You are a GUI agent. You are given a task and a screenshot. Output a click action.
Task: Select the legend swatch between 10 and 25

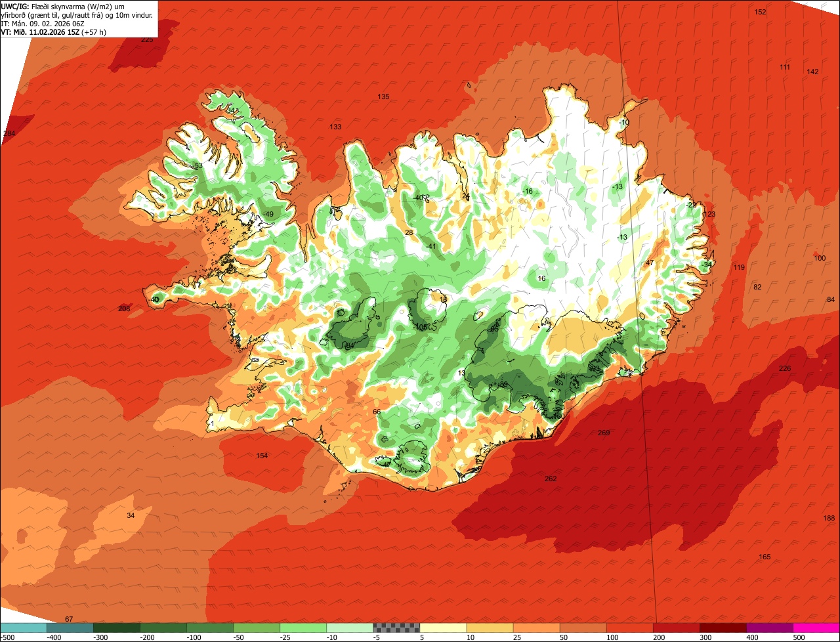(489, 628)
